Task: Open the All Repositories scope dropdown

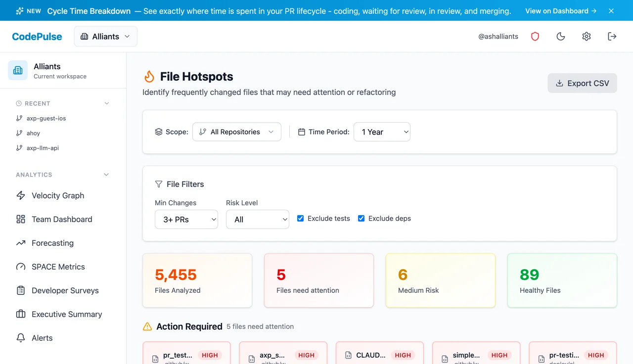Action: (x=237, y=132)
